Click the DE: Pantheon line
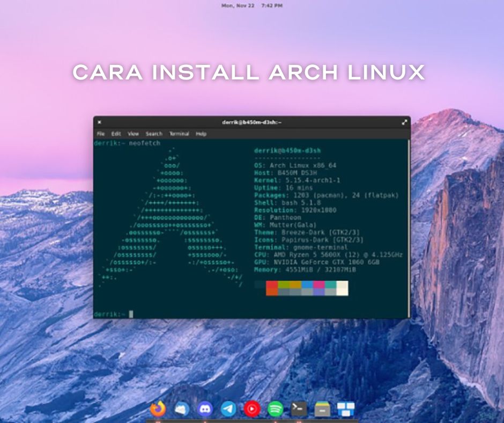This screenshot has height=423, width=504. tap(277, 217)
